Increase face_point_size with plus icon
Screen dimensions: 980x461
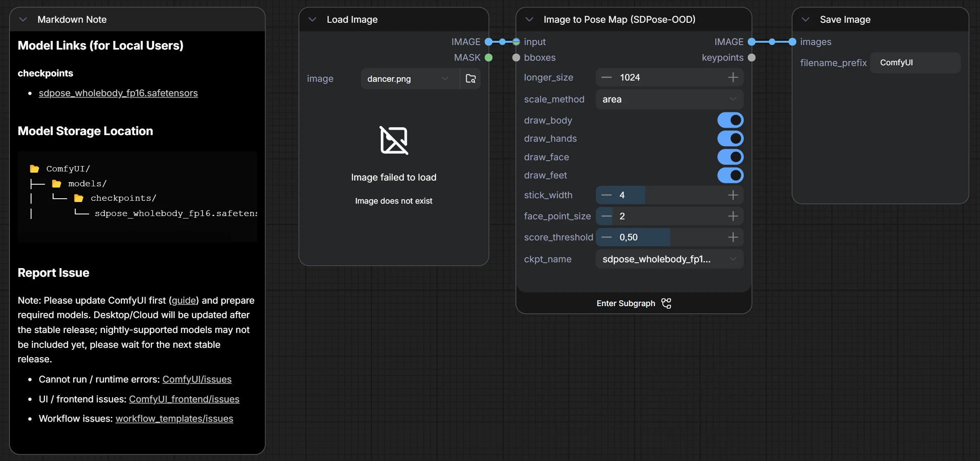(x=733, y=216)
